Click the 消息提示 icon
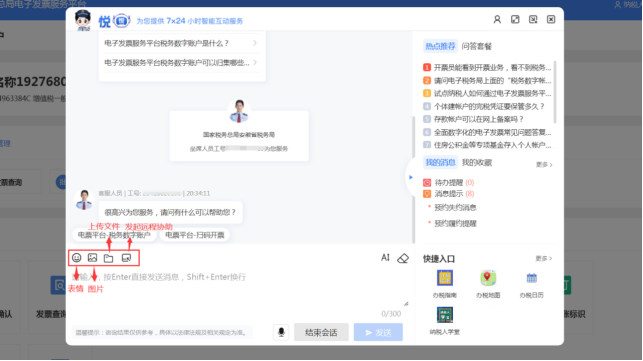The image size is (643, 361). click(x=427, y=194)
